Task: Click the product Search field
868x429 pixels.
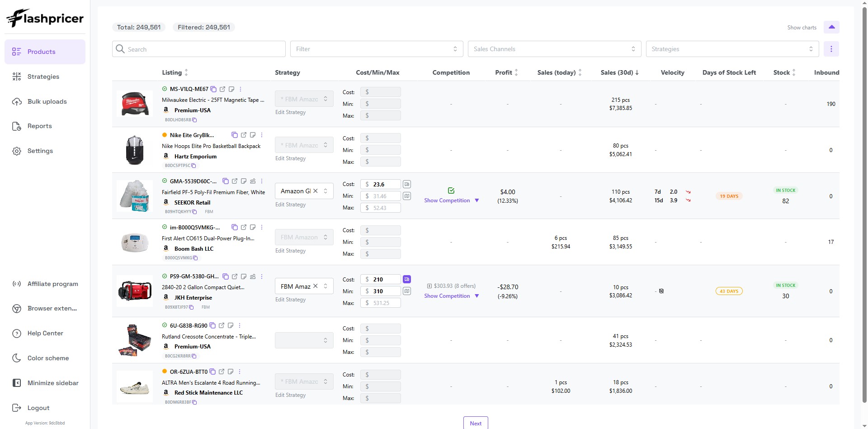Action: point(199,49)
